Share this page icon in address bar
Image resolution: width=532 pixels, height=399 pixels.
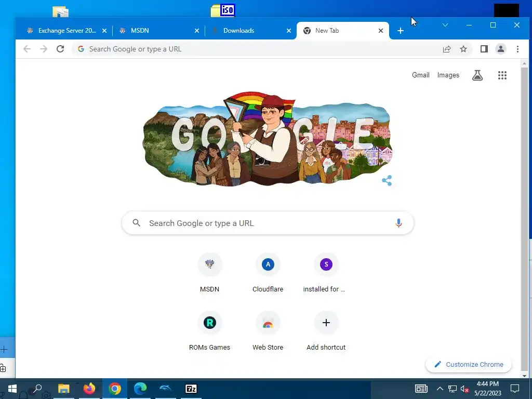(447, 49)
